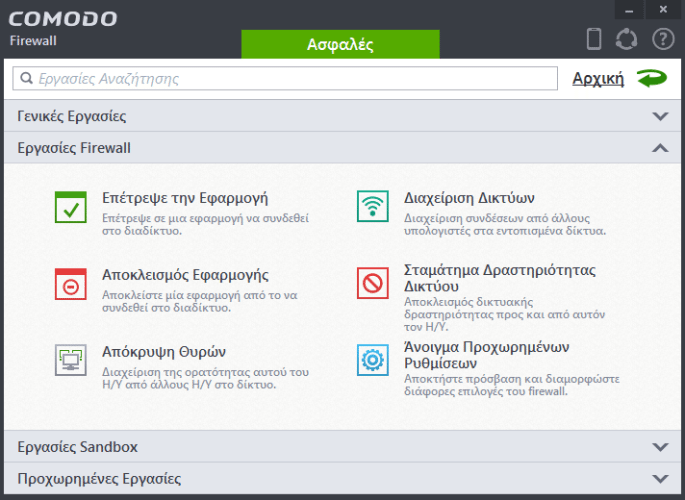Open the Γενικές Εργασίες section header

(x=342, y=116)
